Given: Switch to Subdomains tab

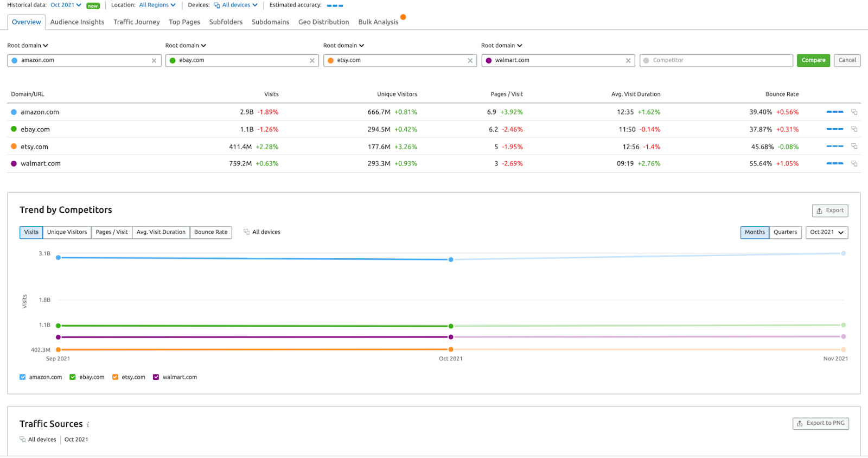Looking at the screenshot, I should click(x=270, y=22).
